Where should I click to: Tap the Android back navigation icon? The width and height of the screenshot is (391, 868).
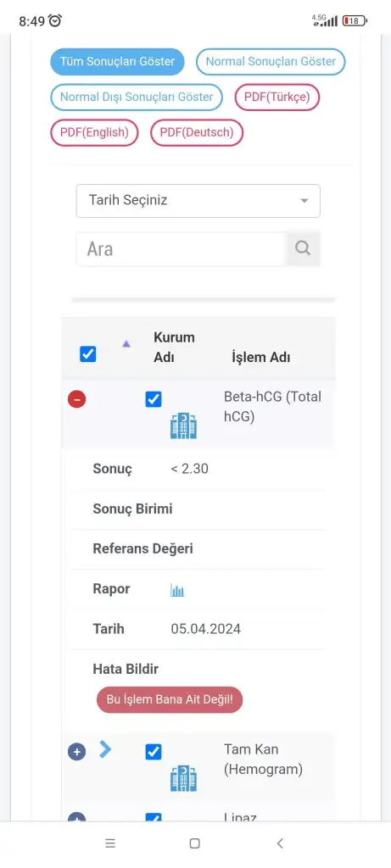280,843
